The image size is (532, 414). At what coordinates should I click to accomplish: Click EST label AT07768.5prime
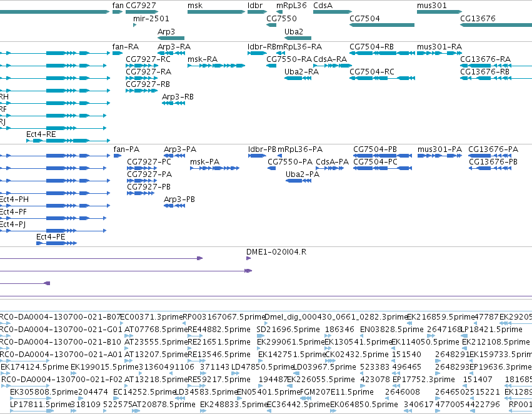tap(156, 329)
